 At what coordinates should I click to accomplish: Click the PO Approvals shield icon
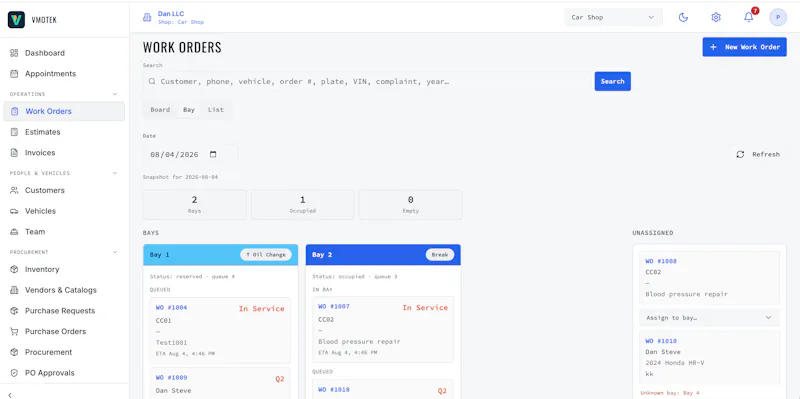click(x=14, y=373)
